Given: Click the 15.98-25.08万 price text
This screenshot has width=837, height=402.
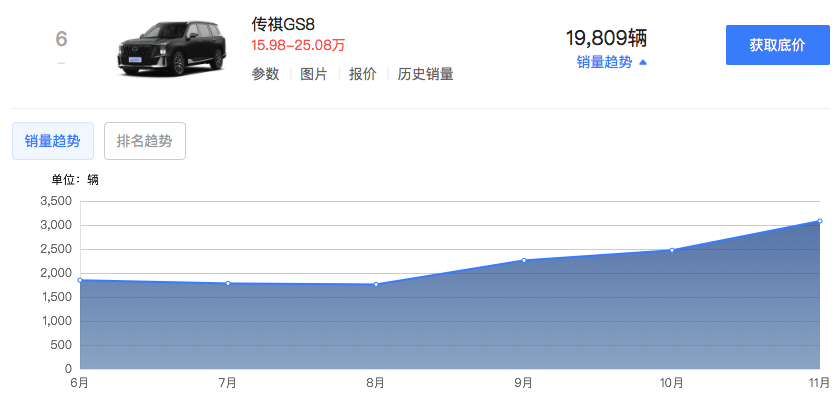Looking at the screenshot, I should pos(298,45).
